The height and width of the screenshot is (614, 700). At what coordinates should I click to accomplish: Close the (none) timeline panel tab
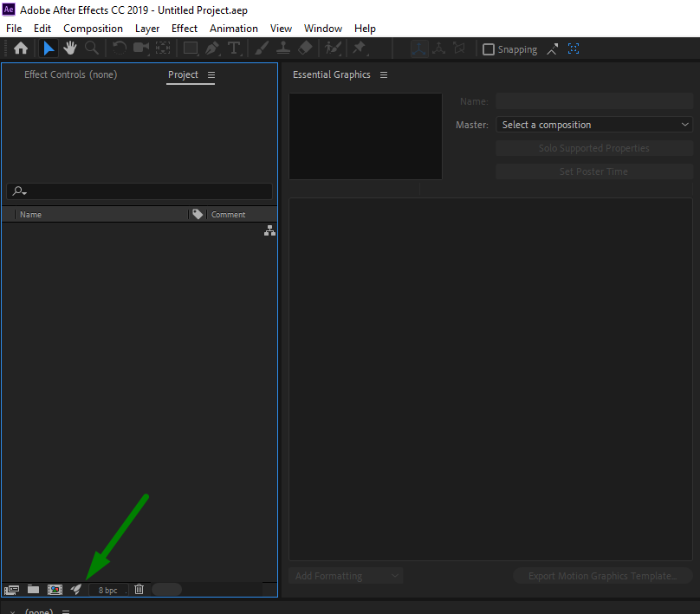12,611
